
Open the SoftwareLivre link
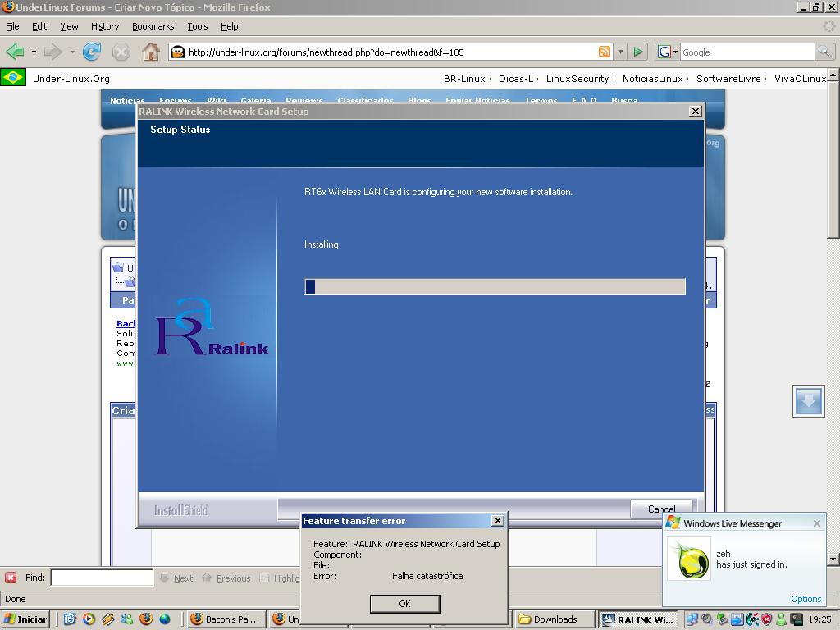[728, 78]
